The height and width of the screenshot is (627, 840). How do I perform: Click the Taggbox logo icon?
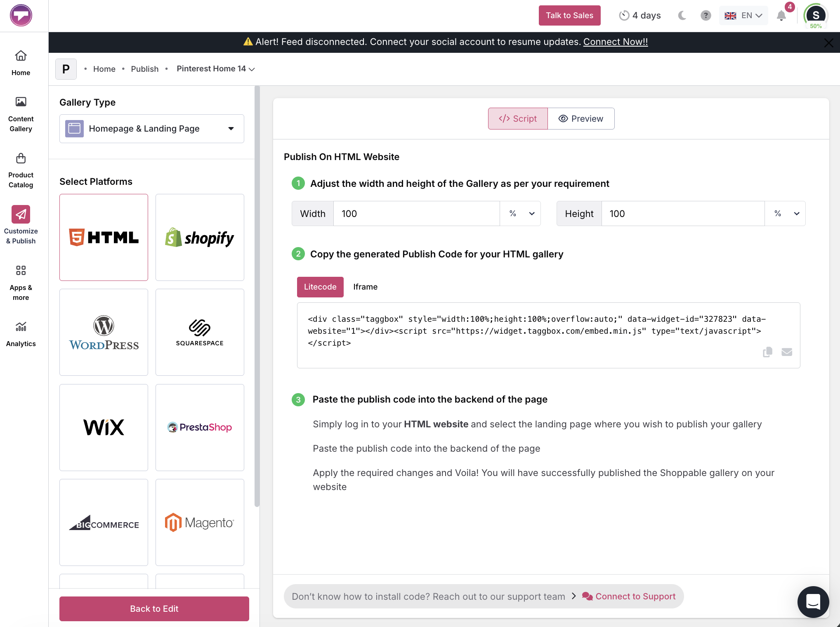pos(21,16)
